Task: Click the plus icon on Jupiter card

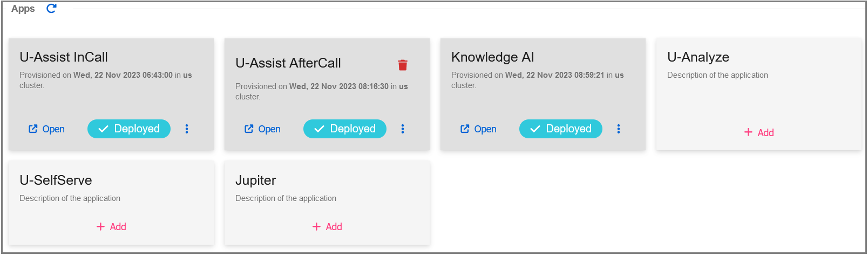Action: (316, 226)
